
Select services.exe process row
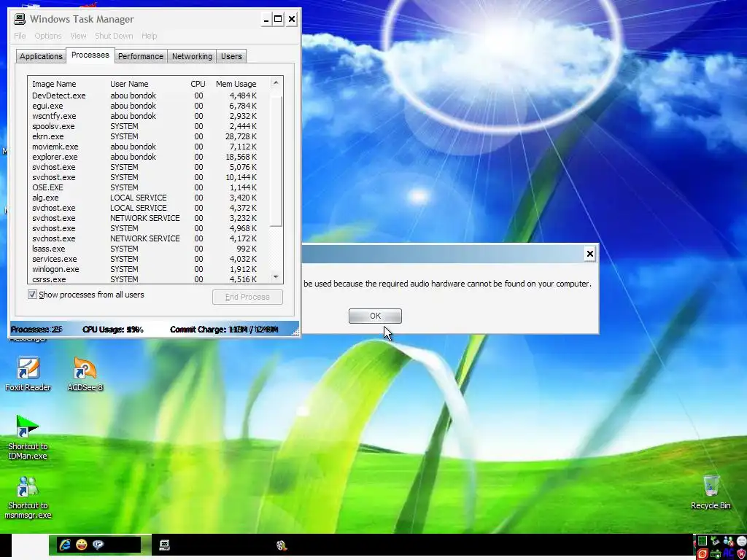(149, 259)
